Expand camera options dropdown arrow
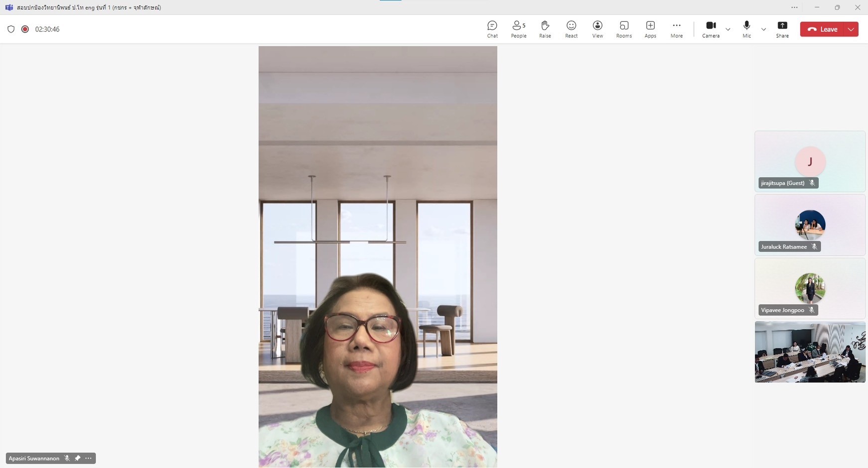 [x=728, y=29]
